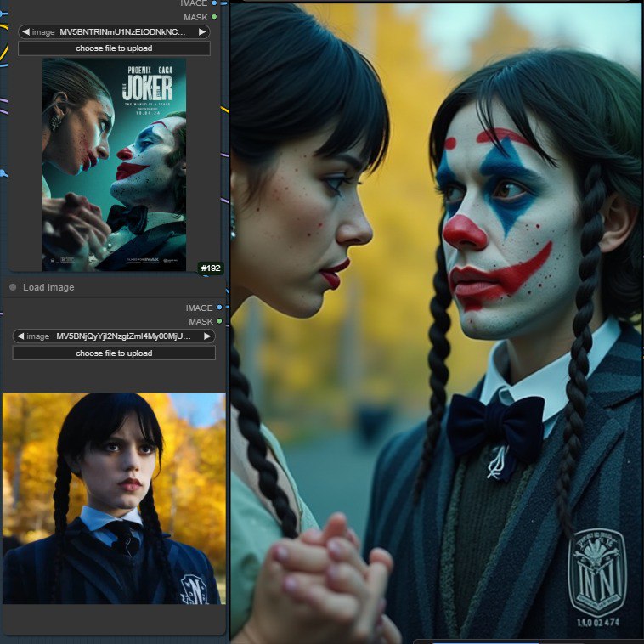This screenshot has width=644, height=644.
Task: Click previous image arrow for MV5BNjQyYjI2 file
Action: [x=20, y=336]
